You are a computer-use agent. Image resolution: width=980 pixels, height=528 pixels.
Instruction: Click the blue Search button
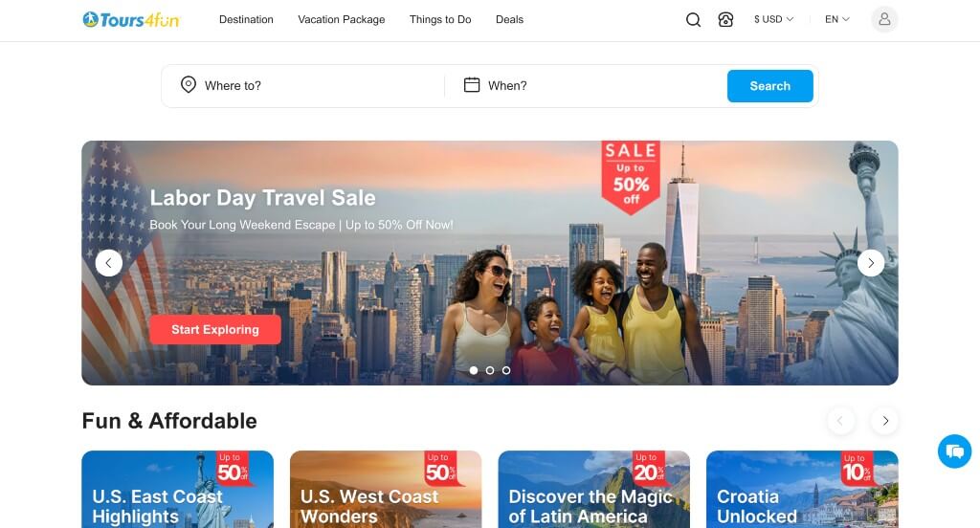click(770, 86)
